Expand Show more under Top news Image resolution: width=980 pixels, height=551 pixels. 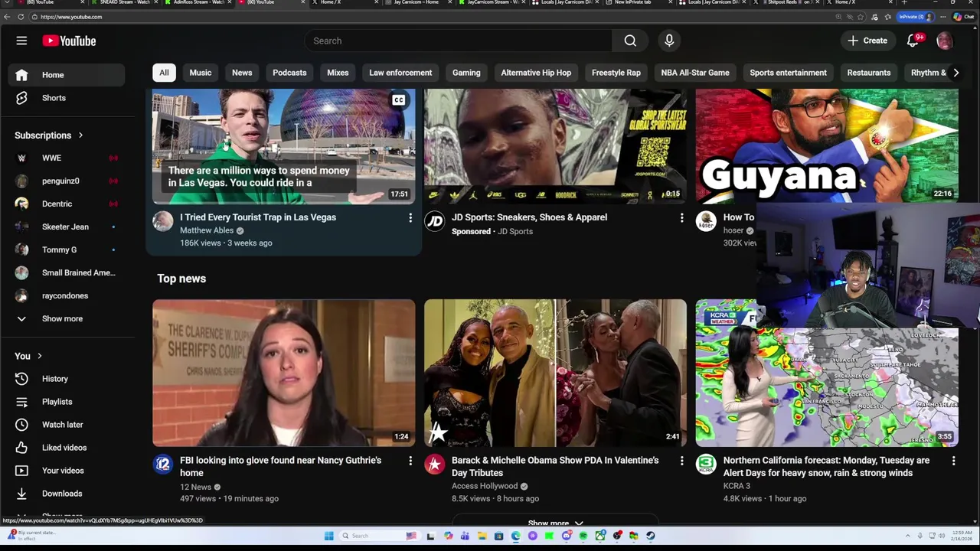556,523
